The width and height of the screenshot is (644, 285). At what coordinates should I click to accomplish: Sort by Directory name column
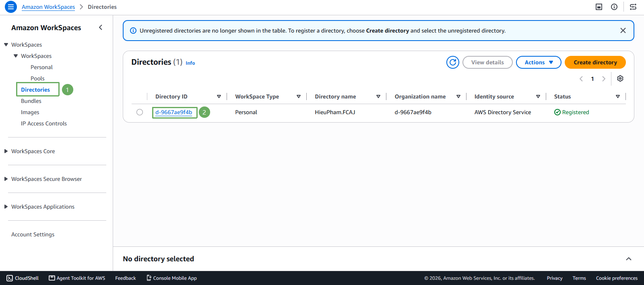(378, 96)
